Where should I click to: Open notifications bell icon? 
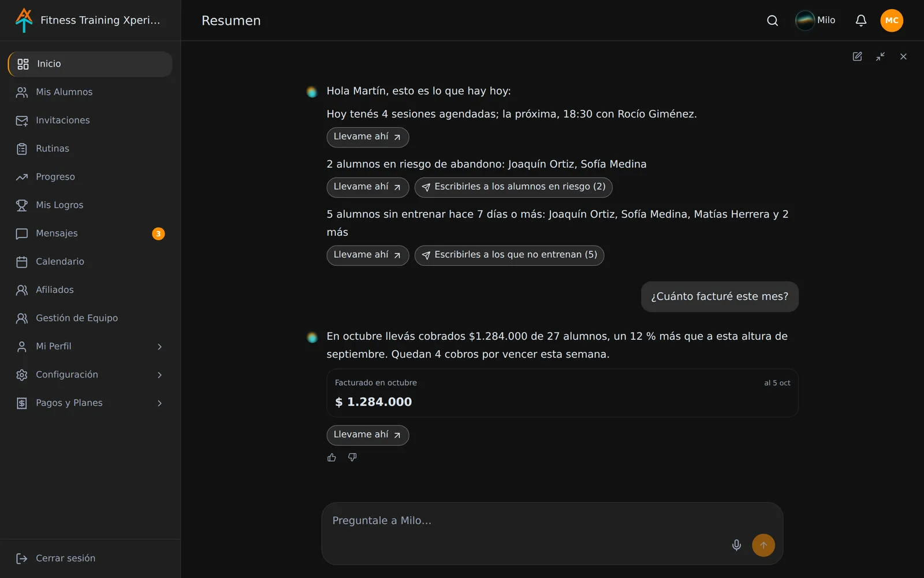click(x=860, y=21)
